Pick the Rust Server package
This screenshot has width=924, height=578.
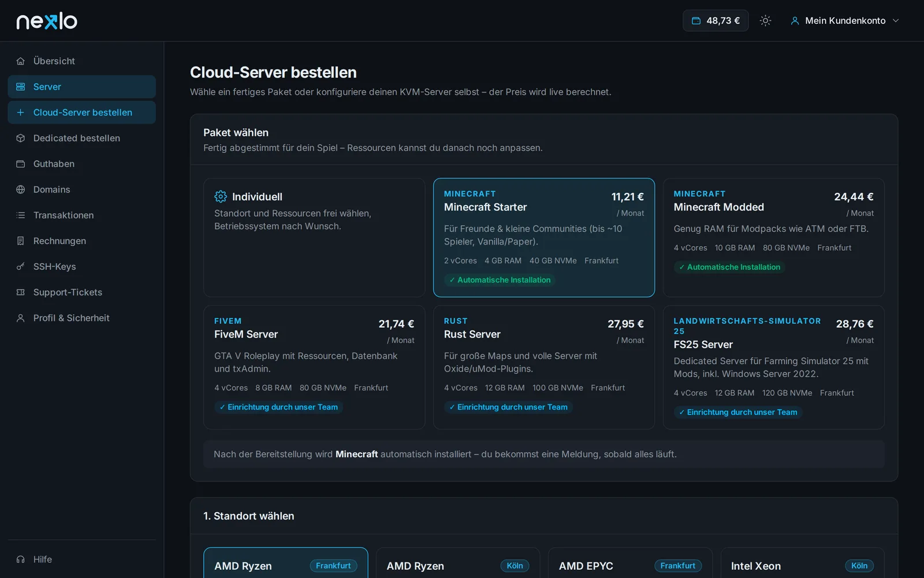tap(544, 368)
